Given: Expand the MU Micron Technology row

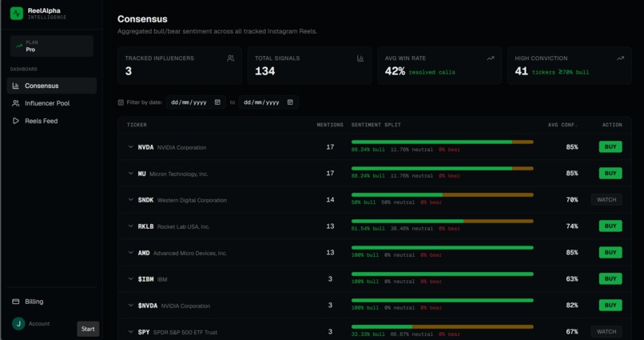Looking at the screenshot, I should (x=130, y=173).
